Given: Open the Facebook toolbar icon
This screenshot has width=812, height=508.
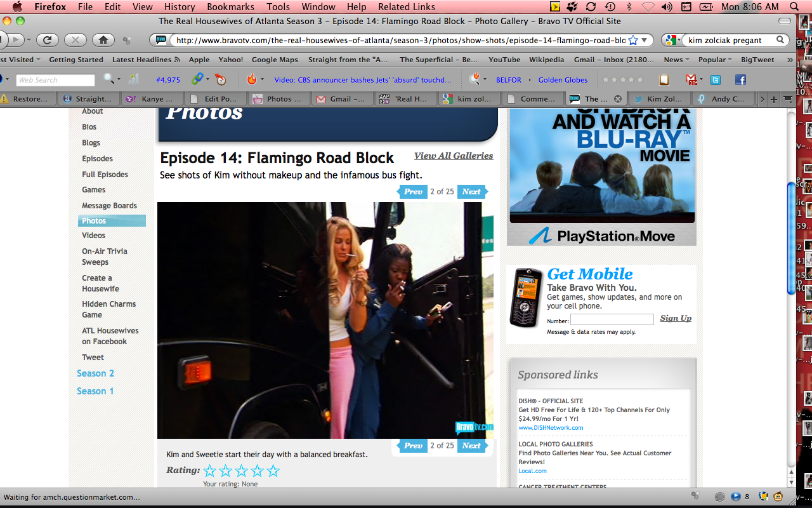Looking at the screenshot, I should point(740,80).
